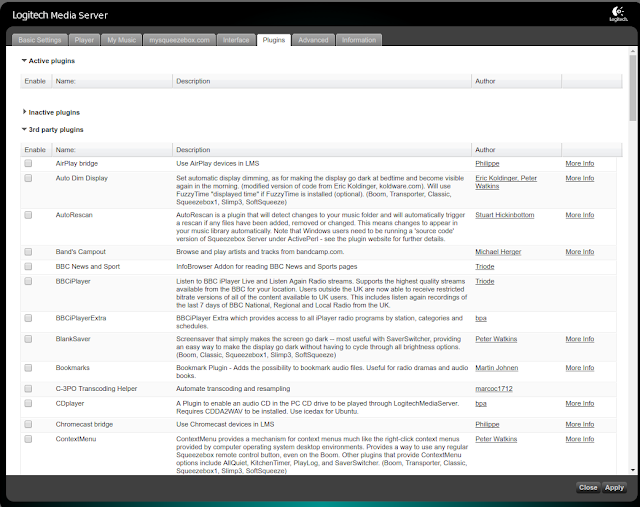Open More Info for ContextMenu

click(x=580, y=439)
